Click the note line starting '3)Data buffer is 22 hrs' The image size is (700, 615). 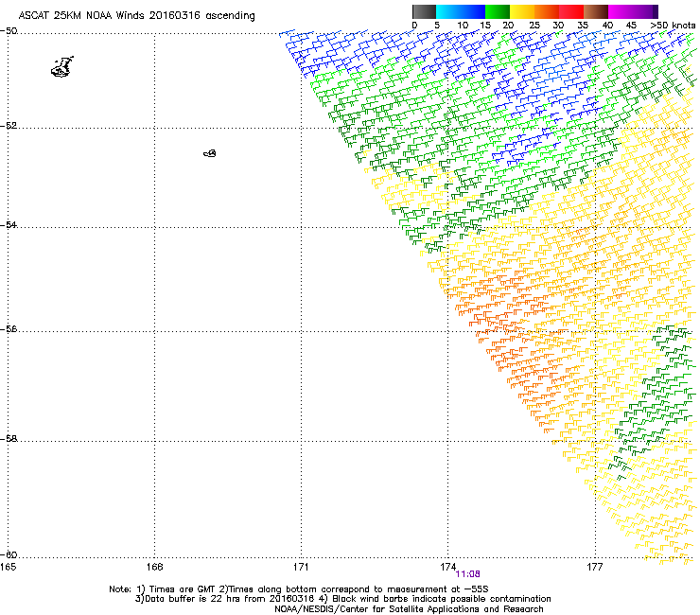[x=342, y=599]
